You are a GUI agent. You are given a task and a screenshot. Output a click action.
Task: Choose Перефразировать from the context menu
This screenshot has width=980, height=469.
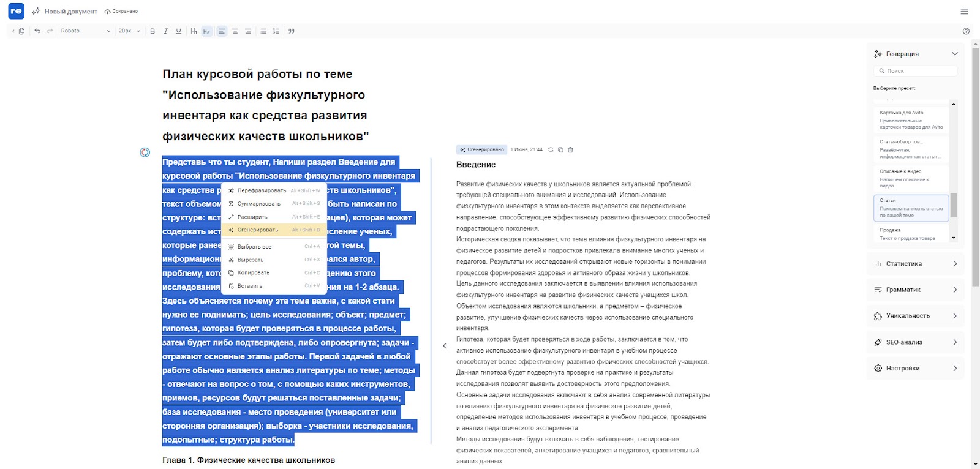coord(274,190)
